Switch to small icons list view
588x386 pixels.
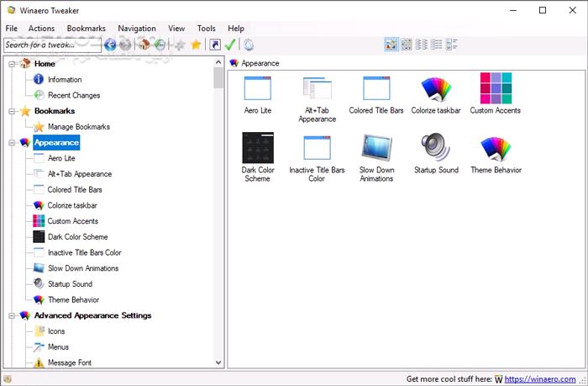(422, 45)
